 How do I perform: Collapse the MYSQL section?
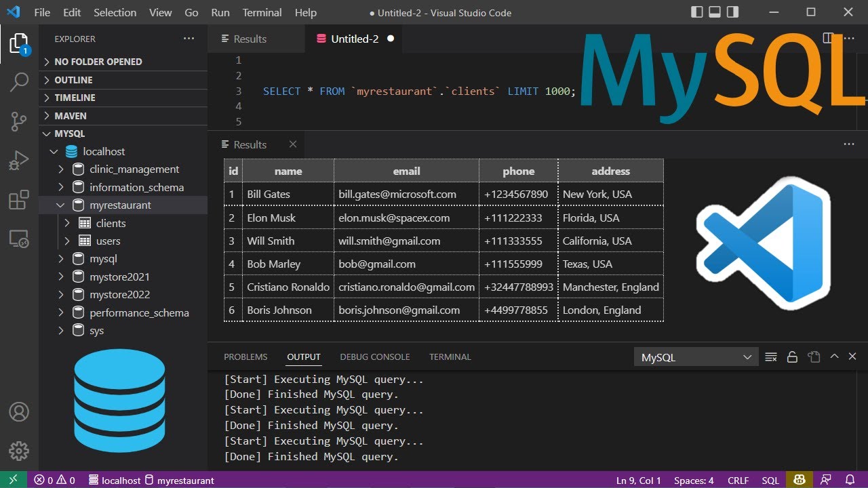coord(123,134)
